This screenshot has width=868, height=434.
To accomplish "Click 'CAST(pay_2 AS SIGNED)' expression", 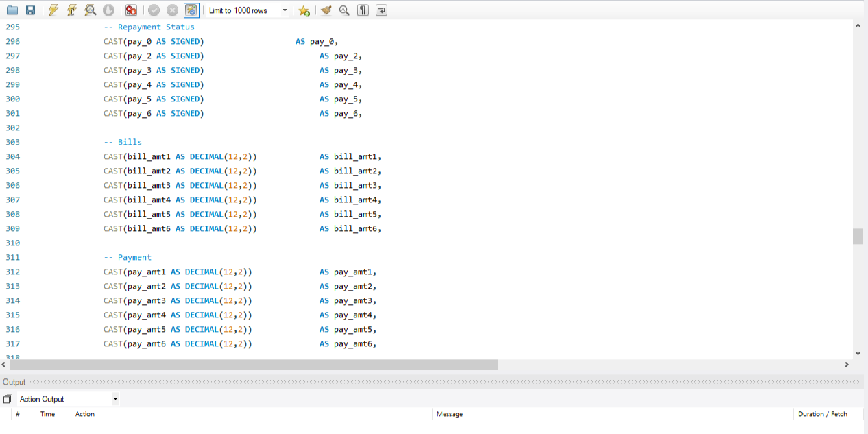I will (x=154, y=56).
